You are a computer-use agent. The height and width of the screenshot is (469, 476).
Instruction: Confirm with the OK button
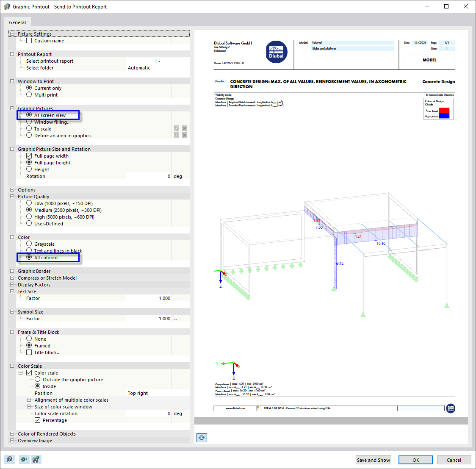tap(415, 460)
